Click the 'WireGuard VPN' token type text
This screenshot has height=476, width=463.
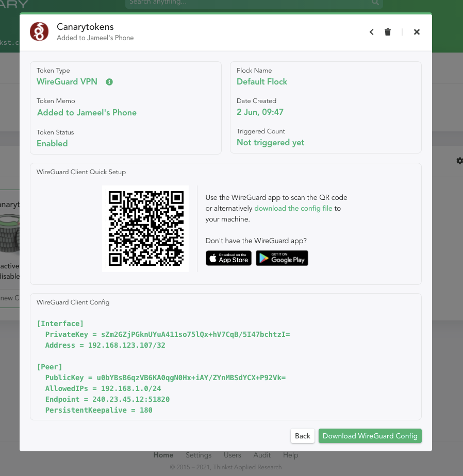pos(67,82)
